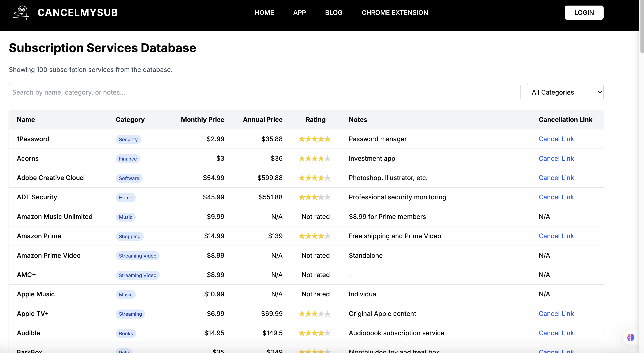Screen dimensions: 644x353
Task: Follow the Audible Cancel Link
Action: click(556, 333)
